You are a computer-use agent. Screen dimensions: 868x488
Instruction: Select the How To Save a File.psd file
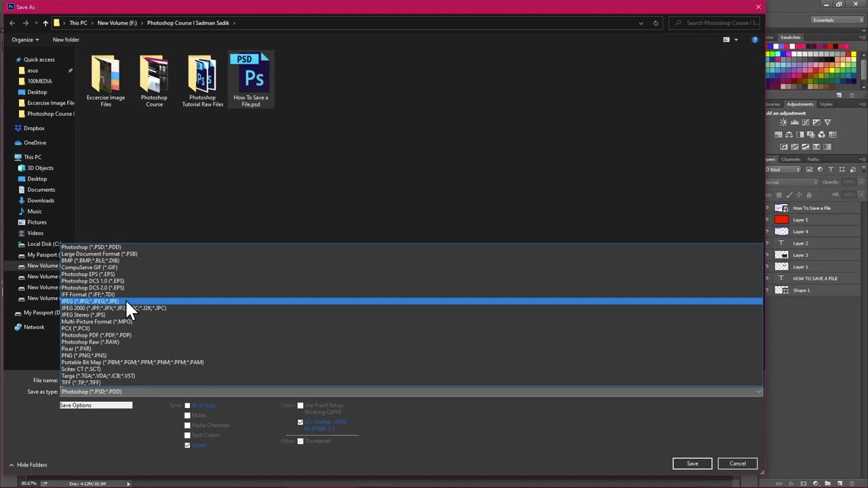251,81
